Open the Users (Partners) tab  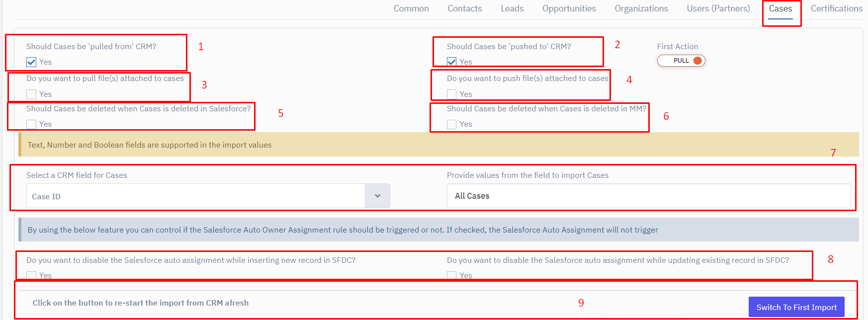click(718, 8)
